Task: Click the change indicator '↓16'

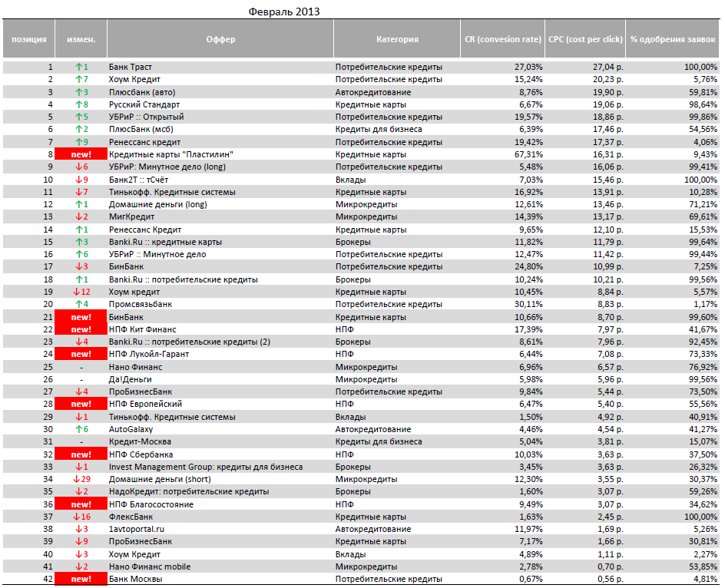Action: coord(81,517)
